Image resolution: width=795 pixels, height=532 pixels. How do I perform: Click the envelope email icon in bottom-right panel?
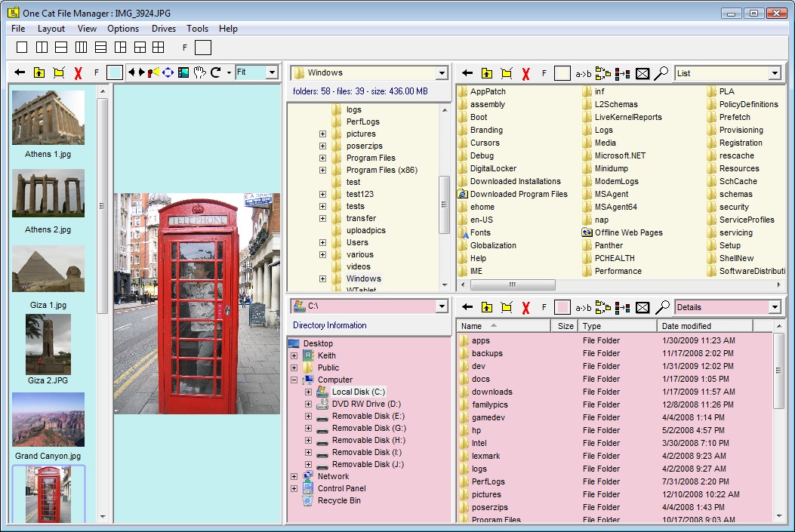[x=642, y=307]
